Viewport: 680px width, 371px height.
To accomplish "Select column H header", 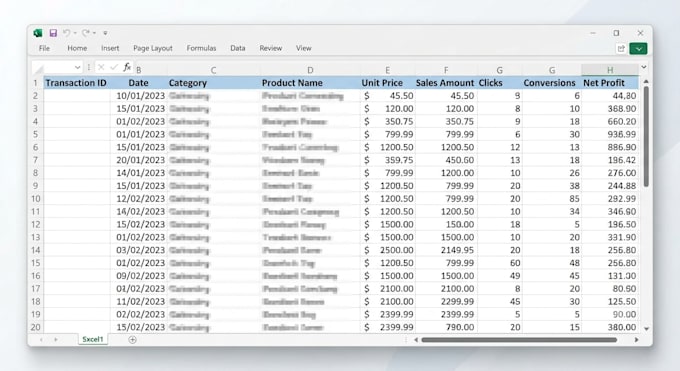I will (610, 70).
